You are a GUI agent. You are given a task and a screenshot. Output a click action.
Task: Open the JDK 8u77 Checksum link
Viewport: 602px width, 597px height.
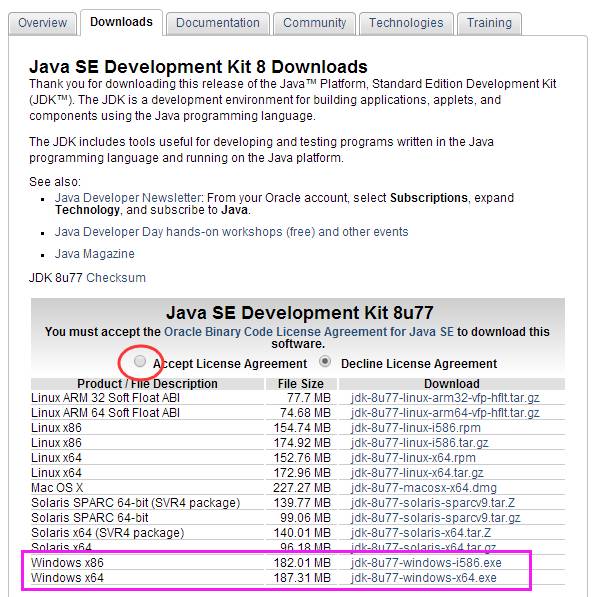[116, 278]
